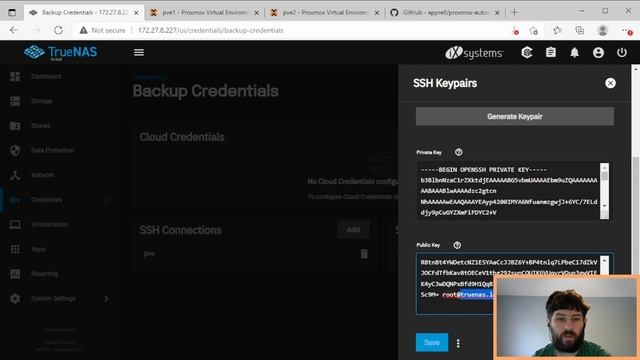
Task: Open the TrueCommand status icon
Action: point(527,52)
